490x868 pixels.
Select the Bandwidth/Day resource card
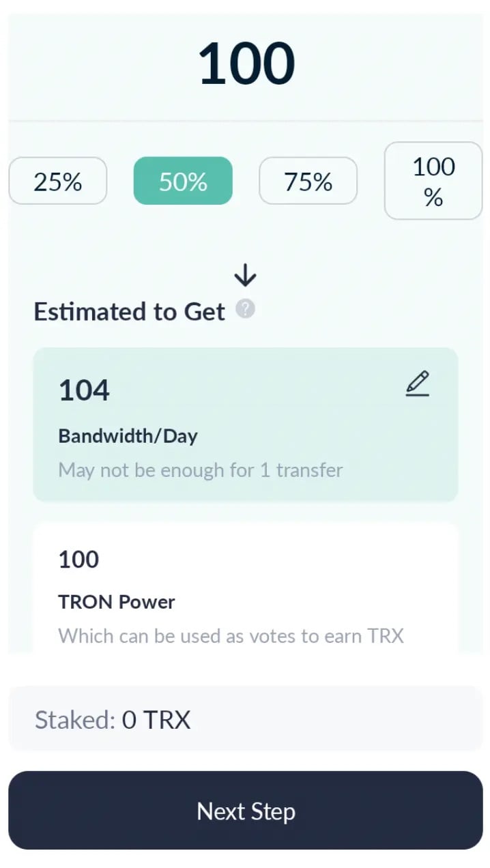[246, 424]
